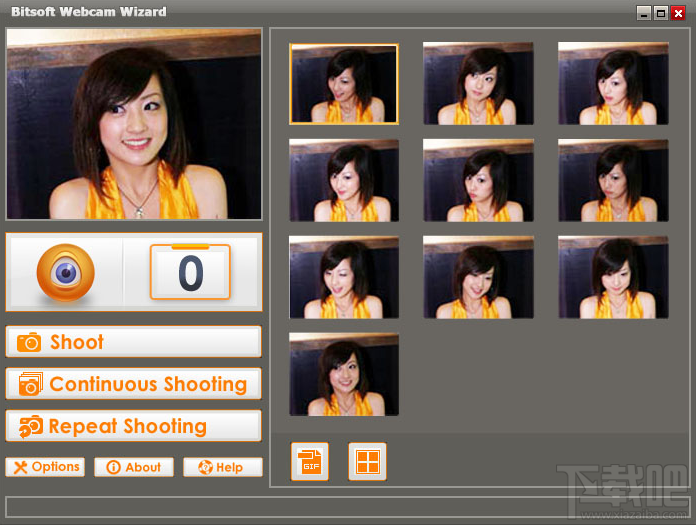This screenshot has height=525, width=696.
Task: Select the second row middle thumbnail
Action: click(x=478, y=180)
